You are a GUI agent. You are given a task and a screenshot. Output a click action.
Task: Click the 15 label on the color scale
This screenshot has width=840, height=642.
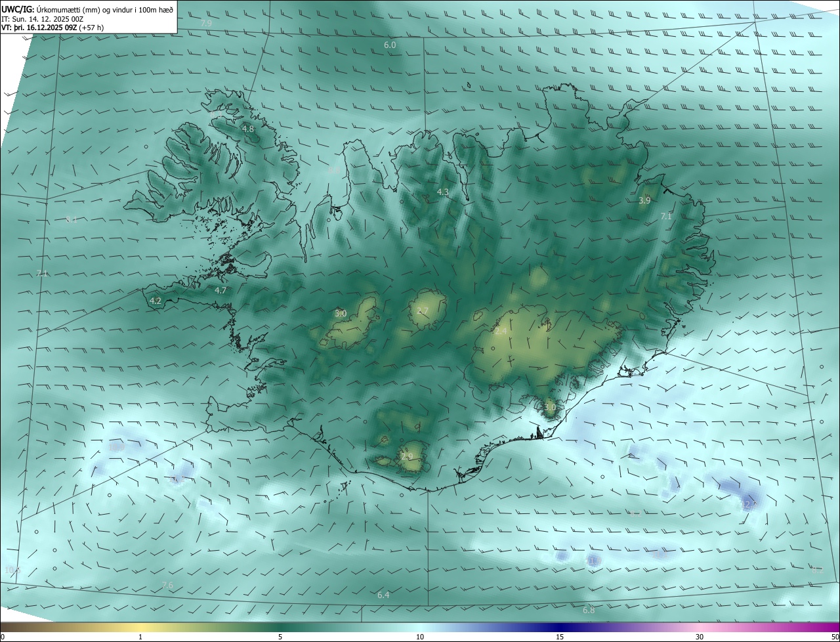point(560,637)
